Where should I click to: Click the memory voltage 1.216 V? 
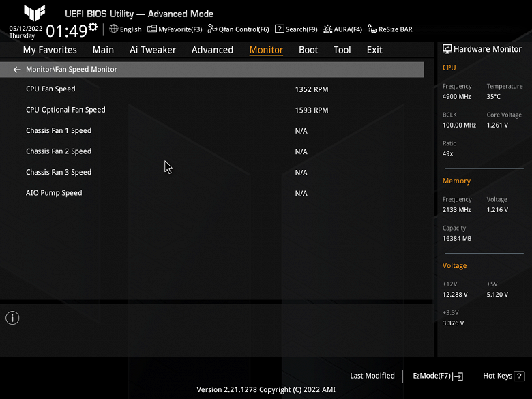497,209
